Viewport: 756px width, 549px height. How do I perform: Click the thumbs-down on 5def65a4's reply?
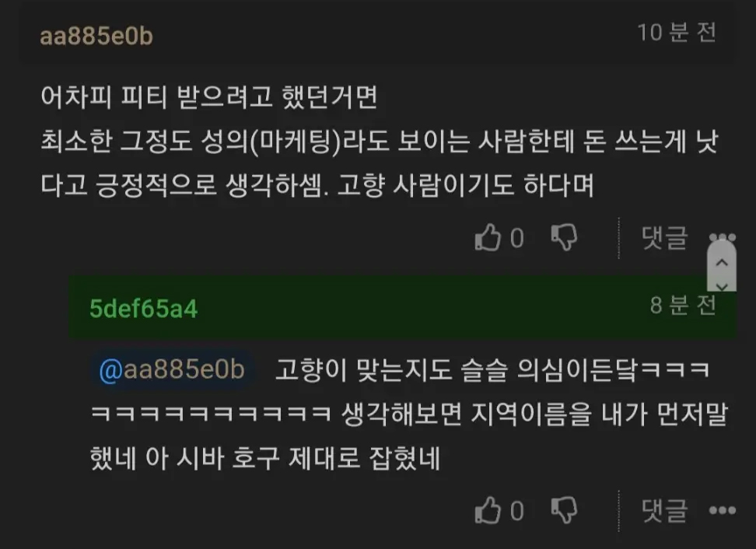[x=564, y=510]
